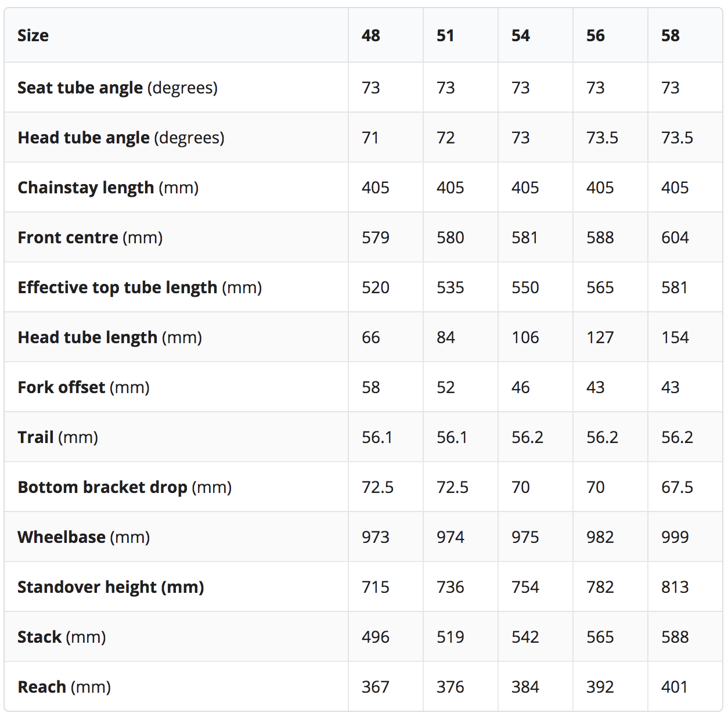Click the Fork offset row label
Viewport: 728px width, 720px height.
click(84, 387)
